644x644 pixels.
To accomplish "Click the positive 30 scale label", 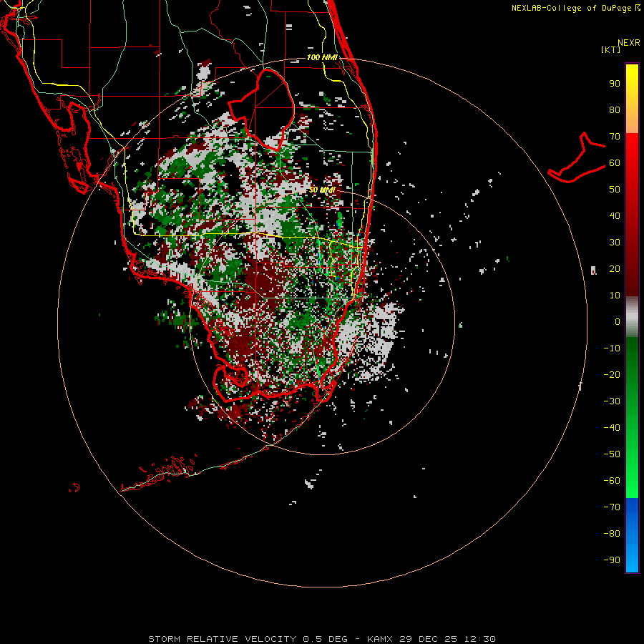I will pyautogui.click(x=615, y=243).
